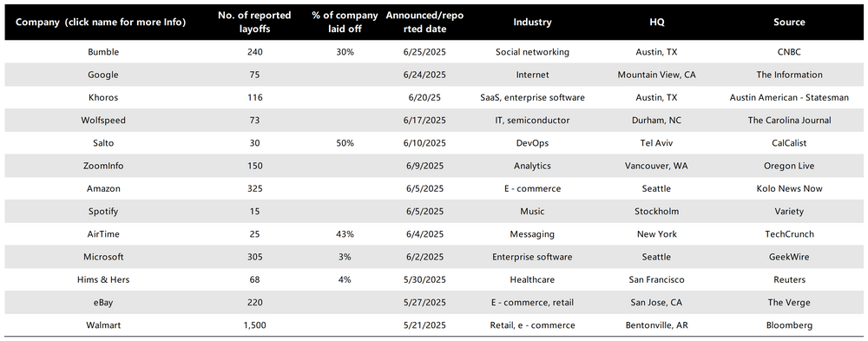Open the eBay company name link
This screenshot has height=341, width=868.
coord(103,302)
